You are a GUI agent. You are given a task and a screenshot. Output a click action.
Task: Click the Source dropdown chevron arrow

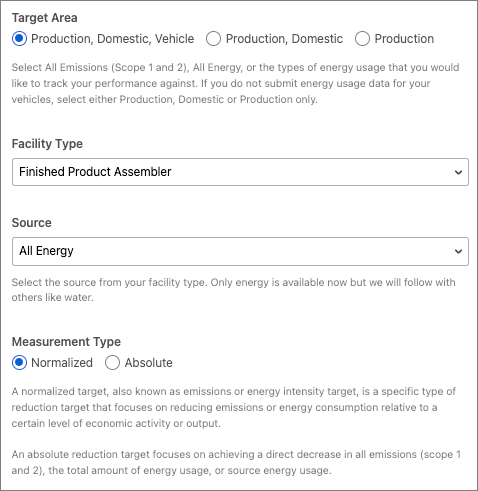pos(458,251)
